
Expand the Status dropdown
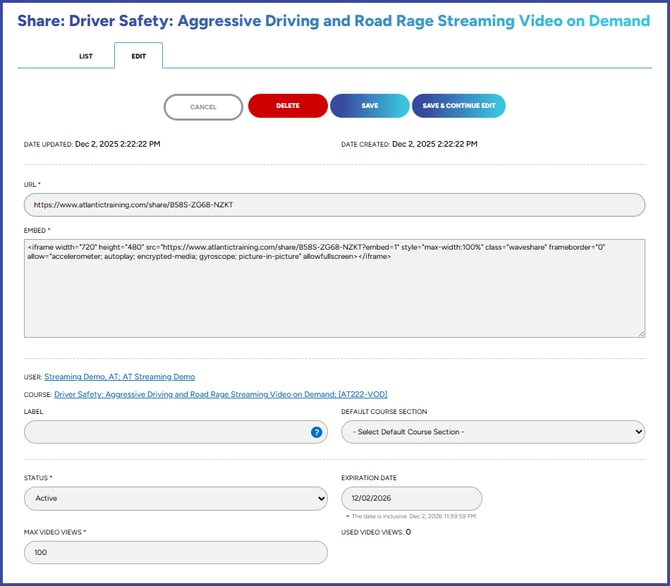pyautogui.click(x=175, y=498)
